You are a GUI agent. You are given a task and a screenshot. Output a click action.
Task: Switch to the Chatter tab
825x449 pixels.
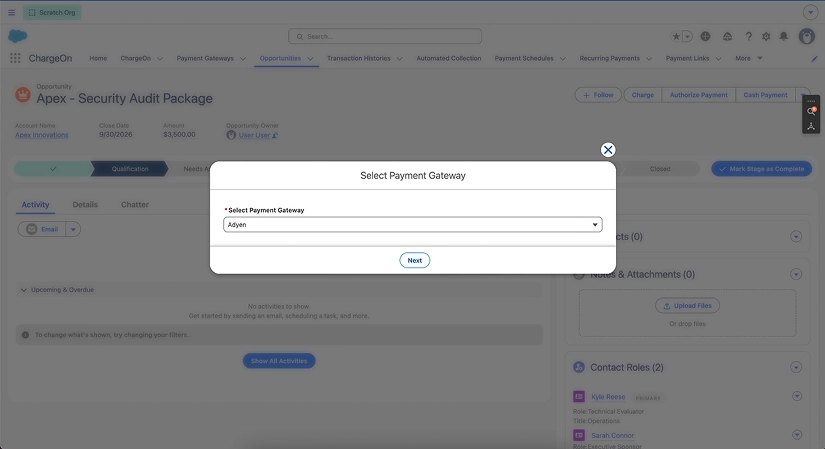(x=135, y=205)
